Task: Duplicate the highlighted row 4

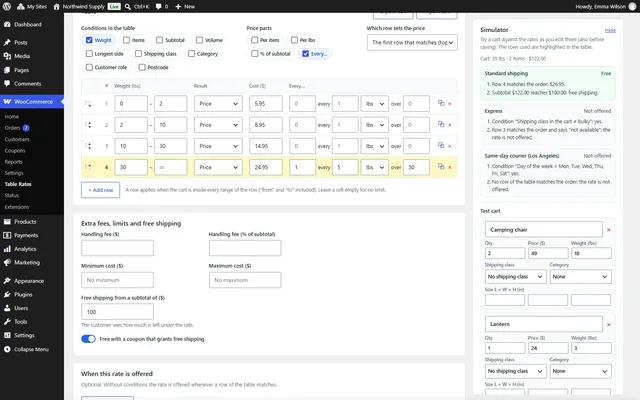Action: 441,167
